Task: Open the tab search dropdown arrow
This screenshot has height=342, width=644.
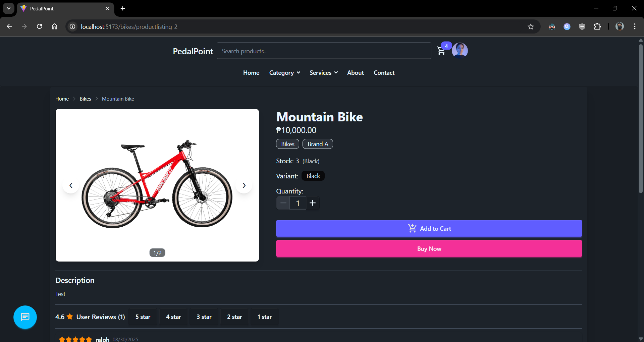Action: pos(9,8)
